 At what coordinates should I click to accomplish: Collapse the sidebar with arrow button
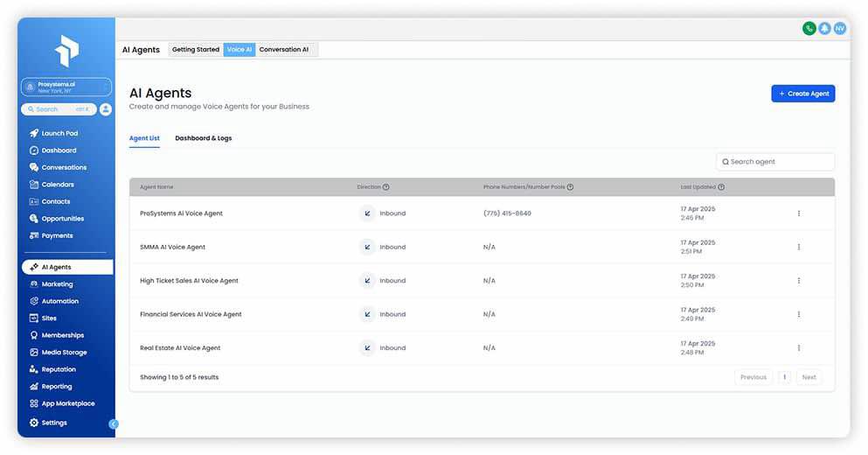[114, 424]
